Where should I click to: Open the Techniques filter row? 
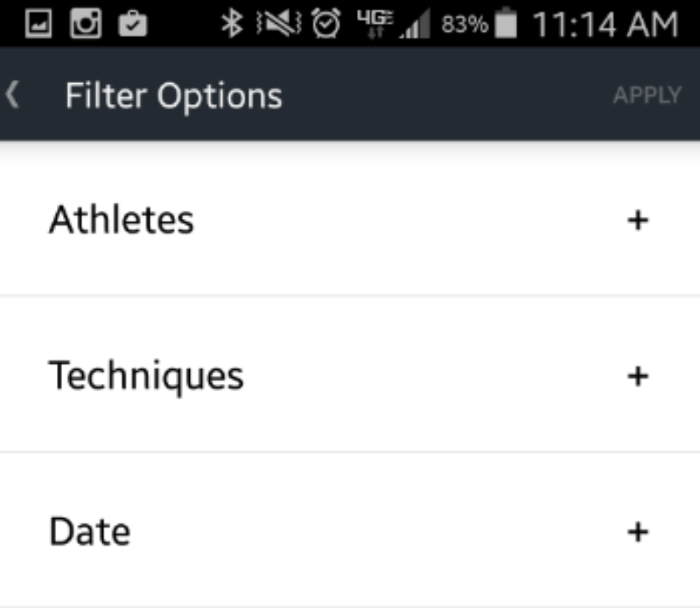click(x=350, y=374)
